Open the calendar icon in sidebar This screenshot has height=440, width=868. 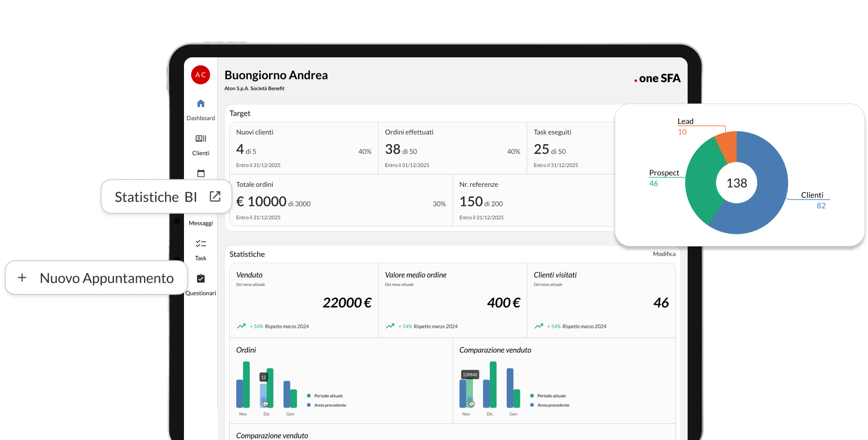(x=201, y=173)
